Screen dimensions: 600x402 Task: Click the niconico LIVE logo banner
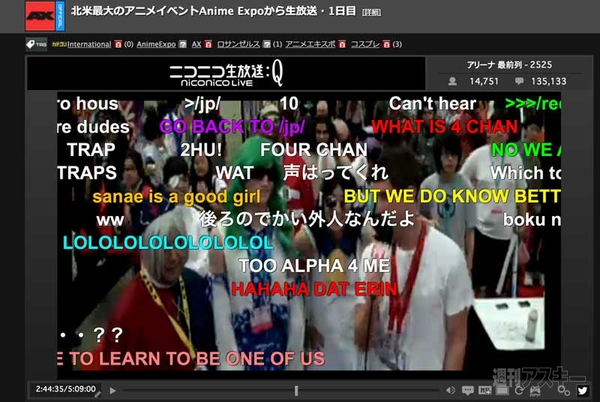point(226,74)
